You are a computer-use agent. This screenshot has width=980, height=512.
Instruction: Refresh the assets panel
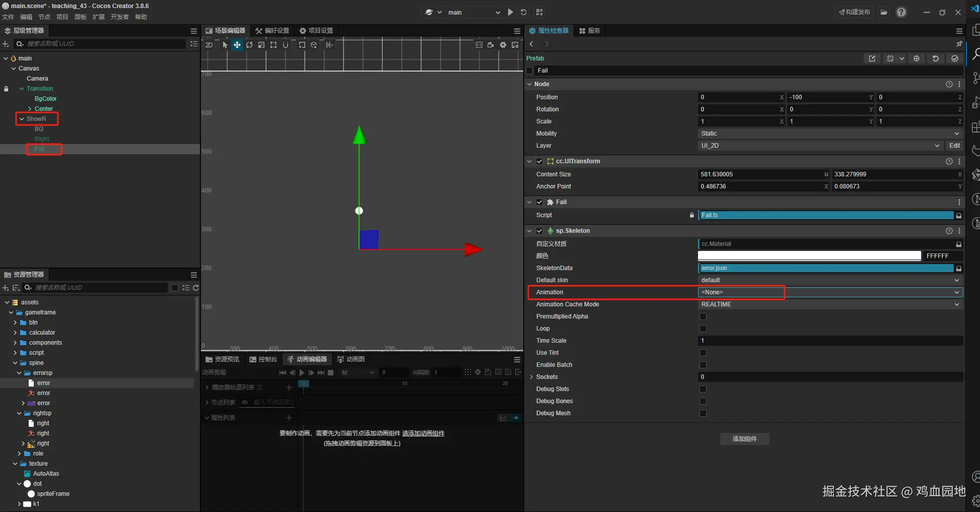[x=196, y=288]
